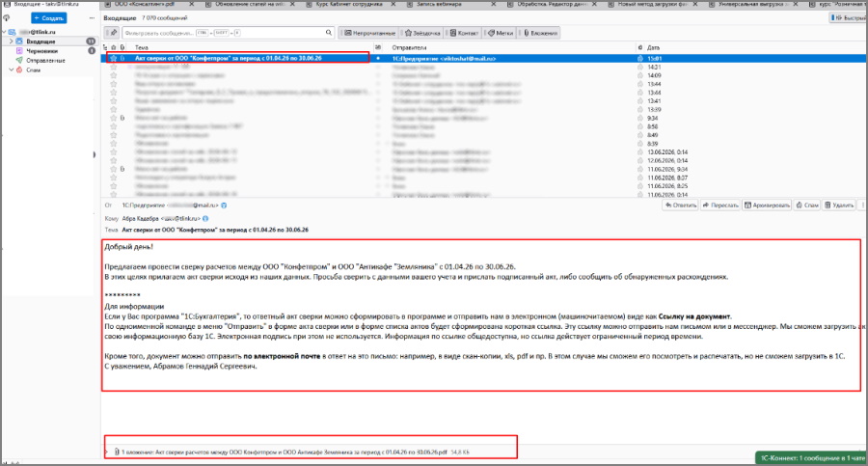Open the 1С-Коннект message notification
This screenshot has height=466, width=868.
point(811,458)
